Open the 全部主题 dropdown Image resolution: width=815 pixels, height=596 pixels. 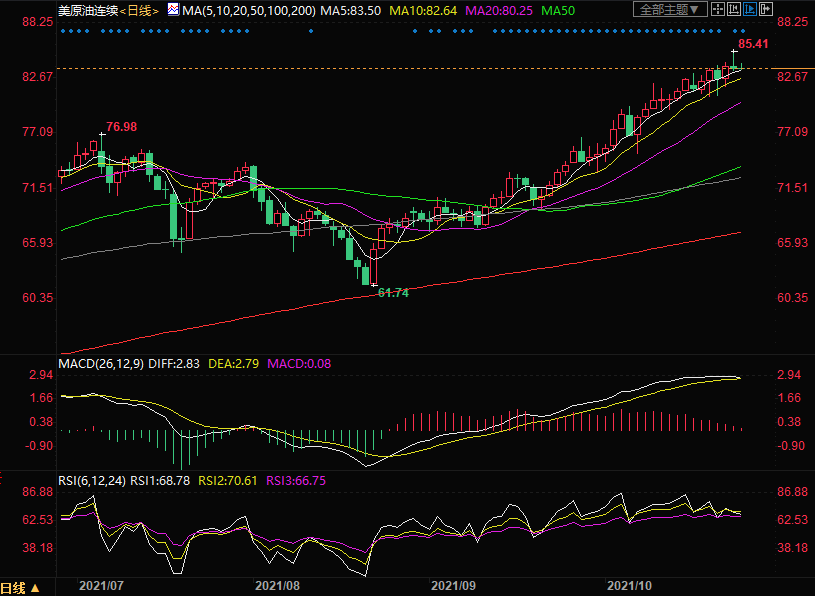[x=670, y=9]
